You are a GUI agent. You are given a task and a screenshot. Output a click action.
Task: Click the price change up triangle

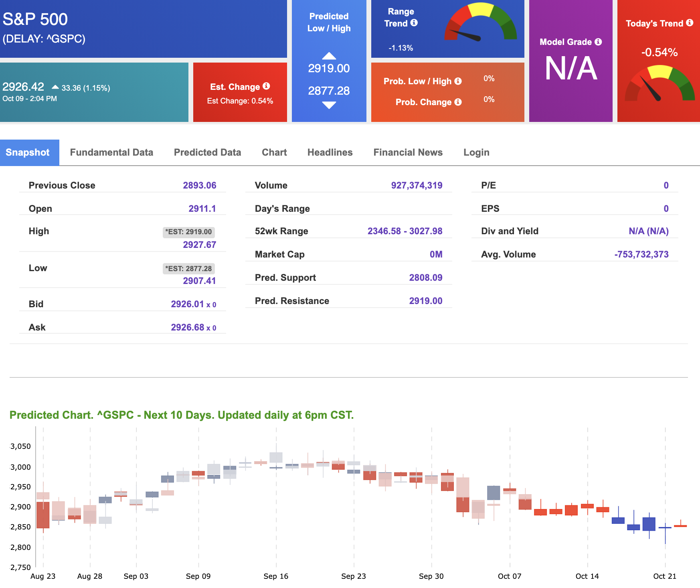(55, 87)
